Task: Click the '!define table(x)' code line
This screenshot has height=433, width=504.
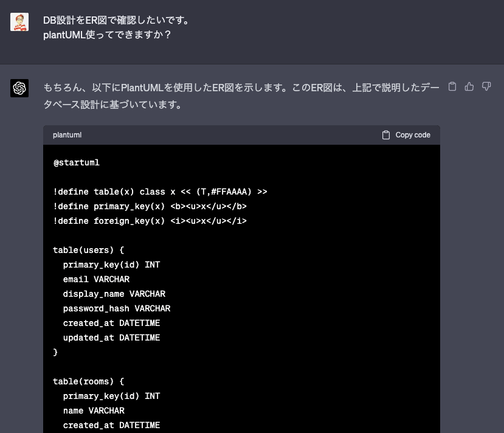Action: 160,192
